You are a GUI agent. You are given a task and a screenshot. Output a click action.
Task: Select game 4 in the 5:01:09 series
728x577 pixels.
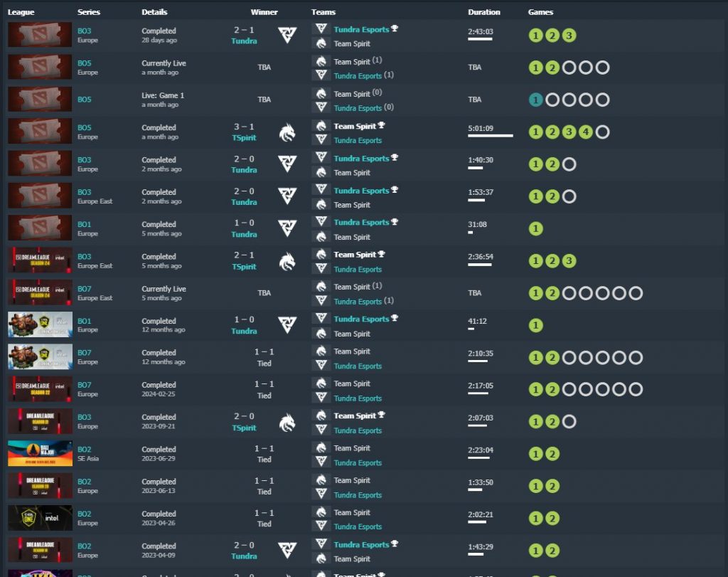[585, 132]
